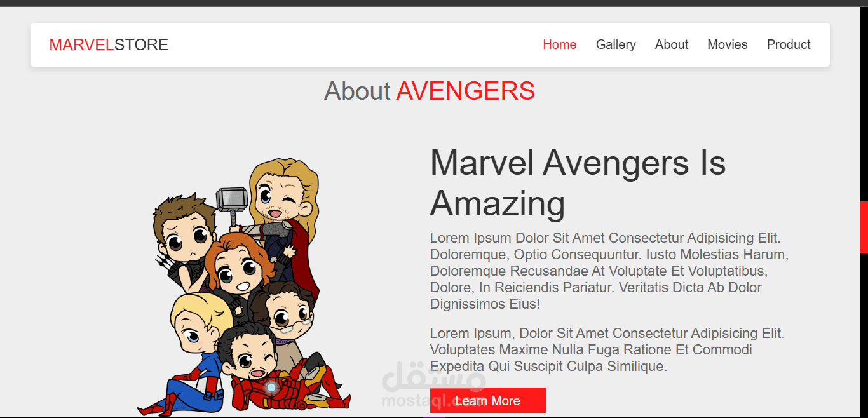Click Iron Man's glowing arc reactor
This screenshot has height=418, width=868.
pos(271,387)
